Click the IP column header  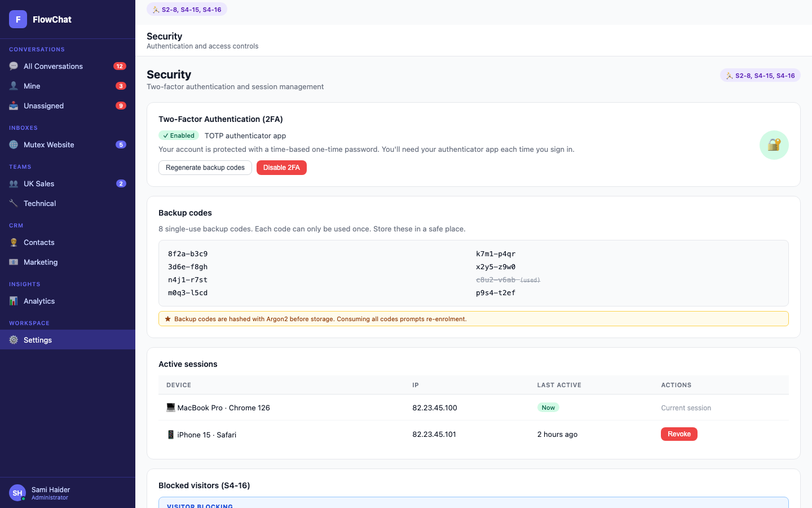click(416, 385)
